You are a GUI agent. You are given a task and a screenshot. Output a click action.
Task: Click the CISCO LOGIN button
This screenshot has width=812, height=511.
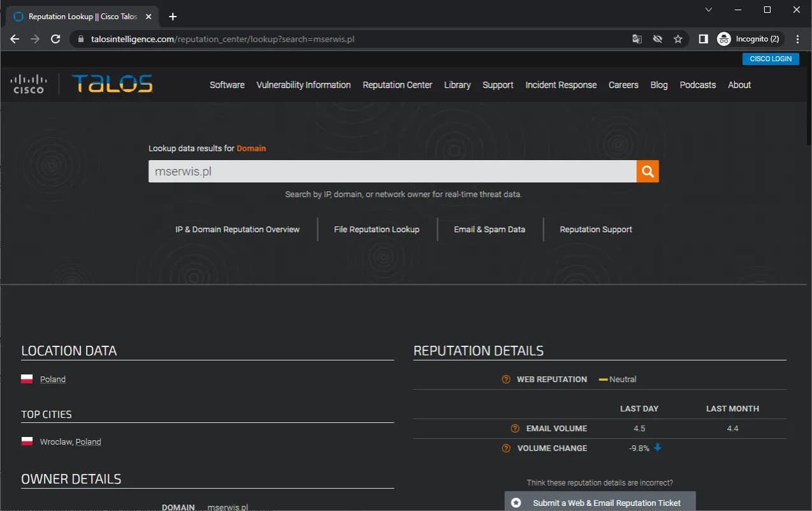770,59
